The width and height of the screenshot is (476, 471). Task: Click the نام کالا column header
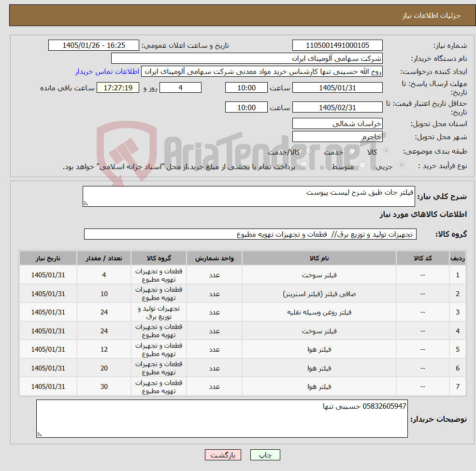point(319,258)
